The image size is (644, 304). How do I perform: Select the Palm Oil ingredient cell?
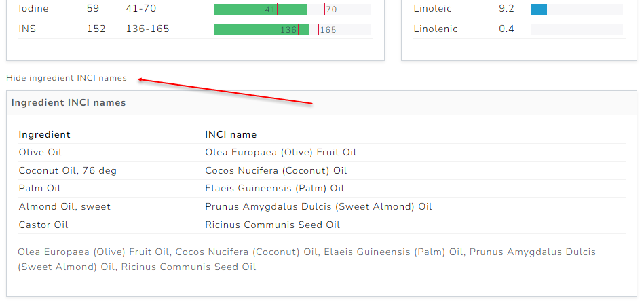[39, 189]
